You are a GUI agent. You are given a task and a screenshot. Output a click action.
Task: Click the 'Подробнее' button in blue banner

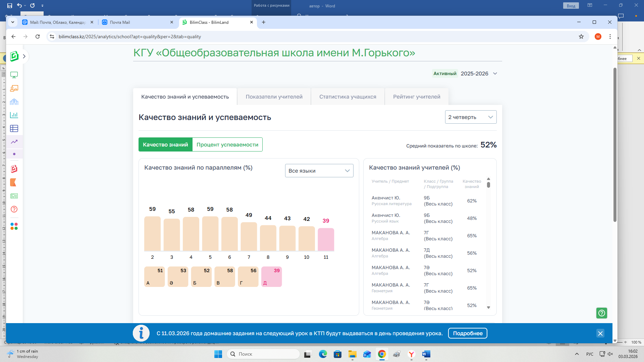(x=467, y=333)
